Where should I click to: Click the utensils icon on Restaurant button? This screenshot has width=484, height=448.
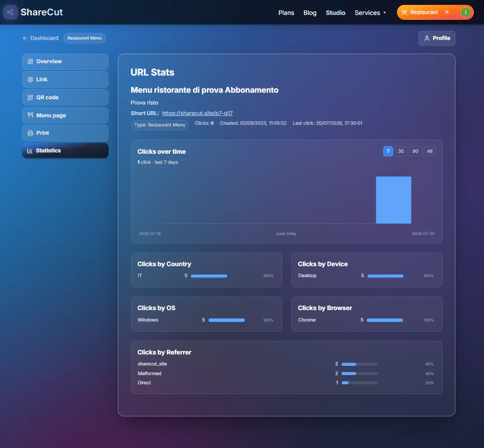pos(404,12)
